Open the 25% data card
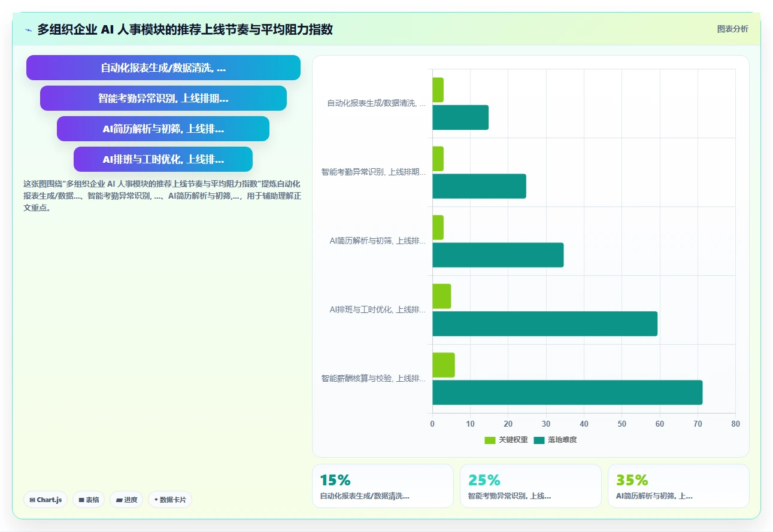Viewport: 773px width, 532px height. pyautogui.click(x=531, y=486)
